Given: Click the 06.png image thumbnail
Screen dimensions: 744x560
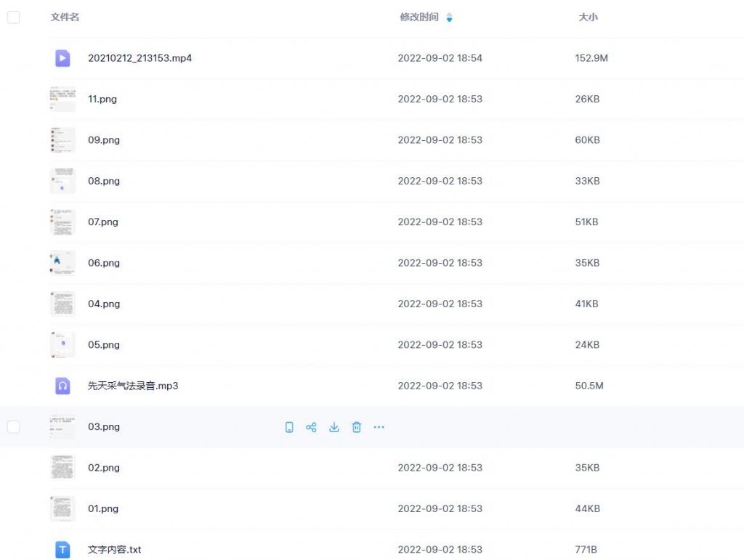Looking at the screenshot, I should pyautogui.click(x=62, y=263).
